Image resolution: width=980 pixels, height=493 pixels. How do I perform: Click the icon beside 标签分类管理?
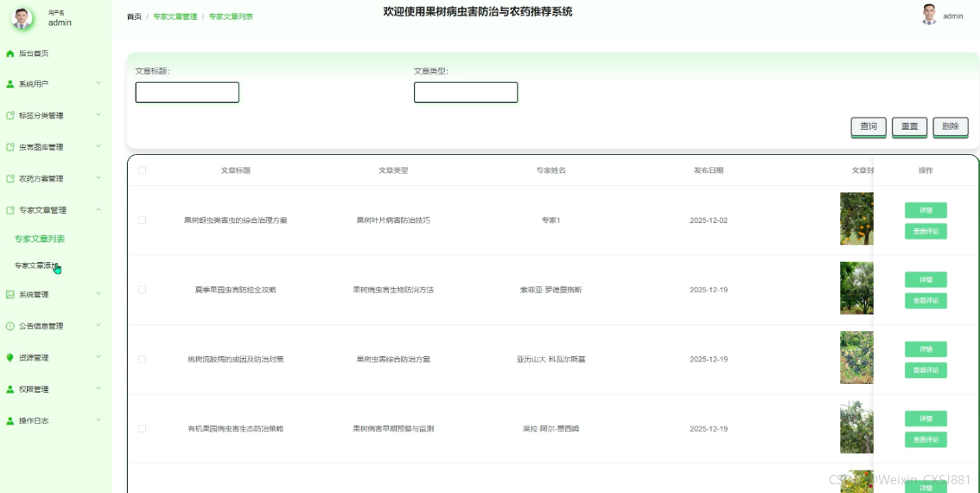10,116
